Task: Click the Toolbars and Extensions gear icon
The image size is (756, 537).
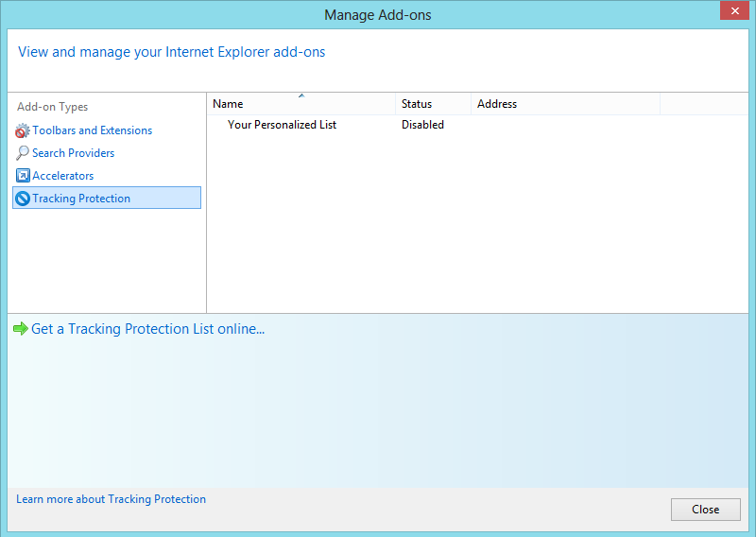Action: click(22, 130)
